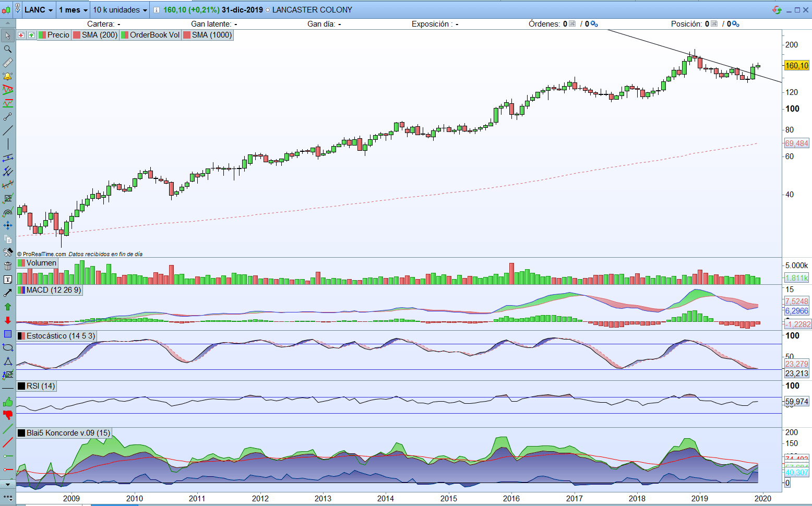Open the LANC ticker dropdown
This screenshot has height=506, width=812.
(39, 10)
